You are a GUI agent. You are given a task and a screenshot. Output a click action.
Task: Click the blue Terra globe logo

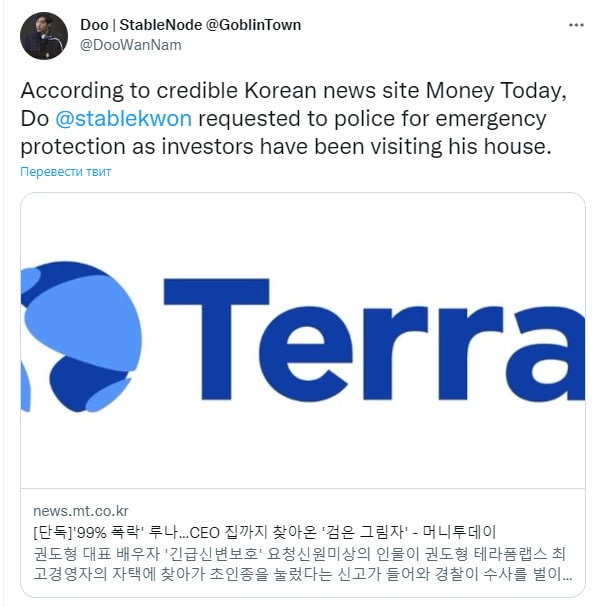coord(81,337)
